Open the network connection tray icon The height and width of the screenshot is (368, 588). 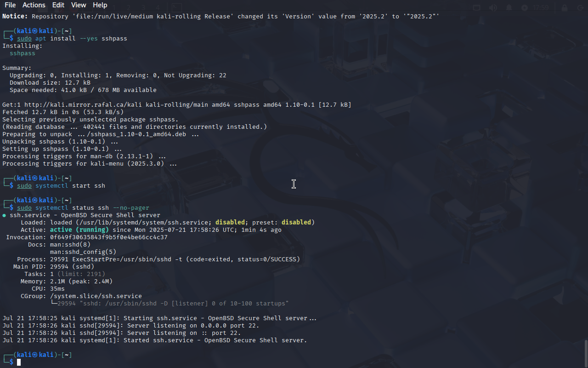(x=477, y=7)
